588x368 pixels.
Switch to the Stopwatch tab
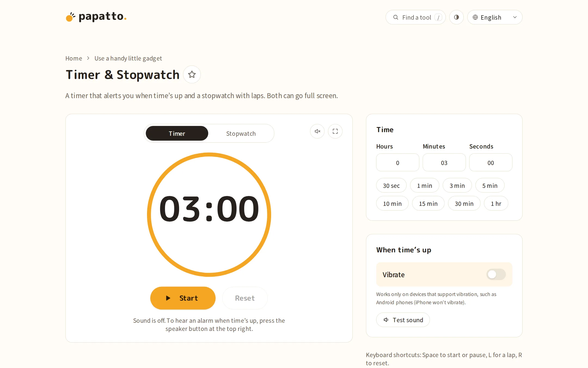241,133
